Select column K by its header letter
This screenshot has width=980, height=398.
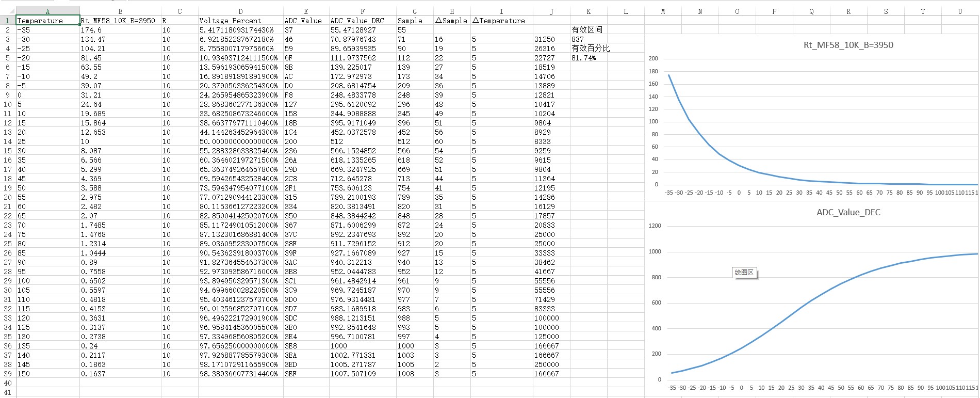pyautogui.click(x=589, y=11)
